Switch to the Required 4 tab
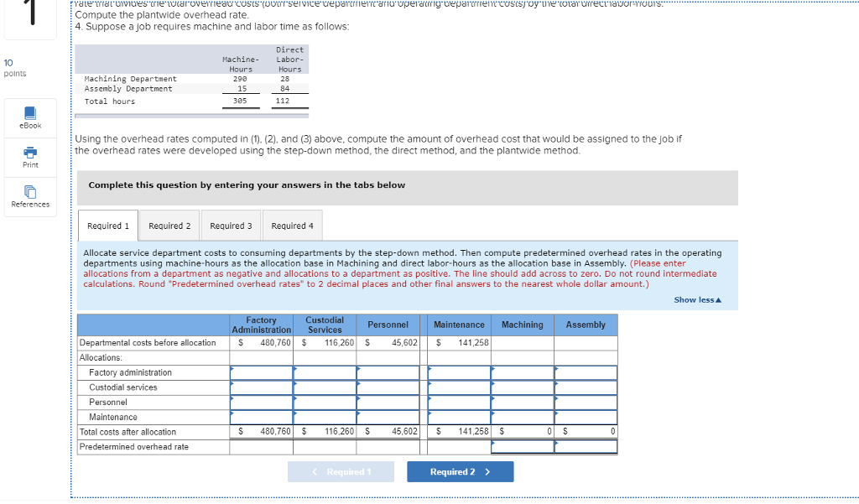 click(292, 225)
